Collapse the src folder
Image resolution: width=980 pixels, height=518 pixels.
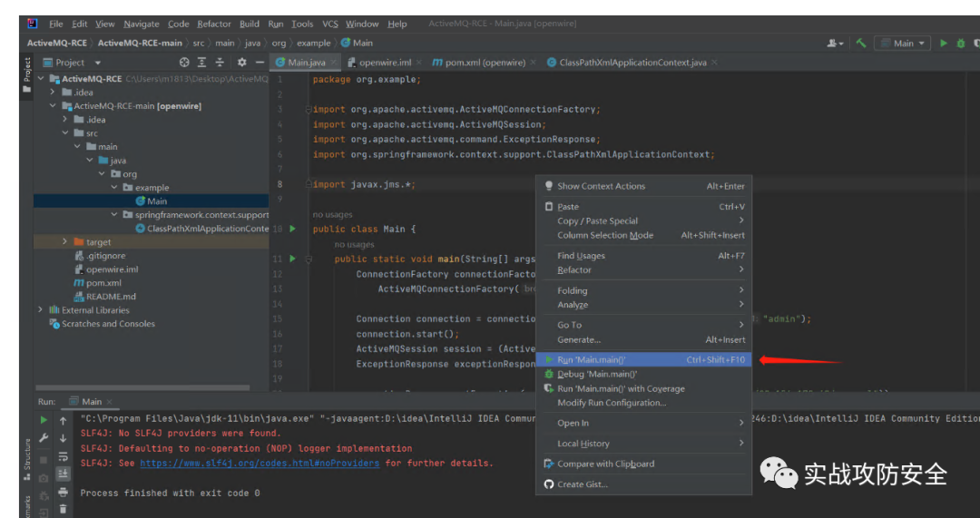pos(65,133)
